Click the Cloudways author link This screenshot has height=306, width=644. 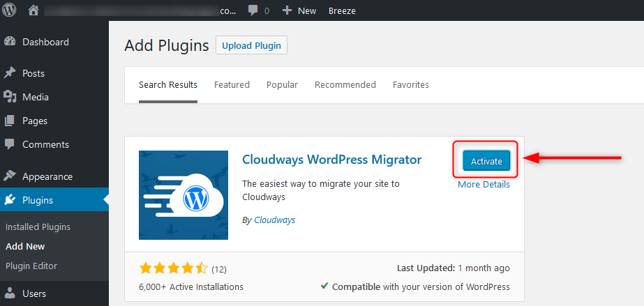coord(275,220)
